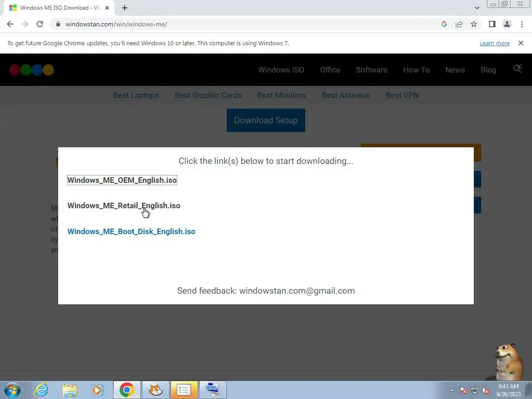Open the Office menu item
Viewport: 532px width, 399px height.
click(x=330, y=70)
